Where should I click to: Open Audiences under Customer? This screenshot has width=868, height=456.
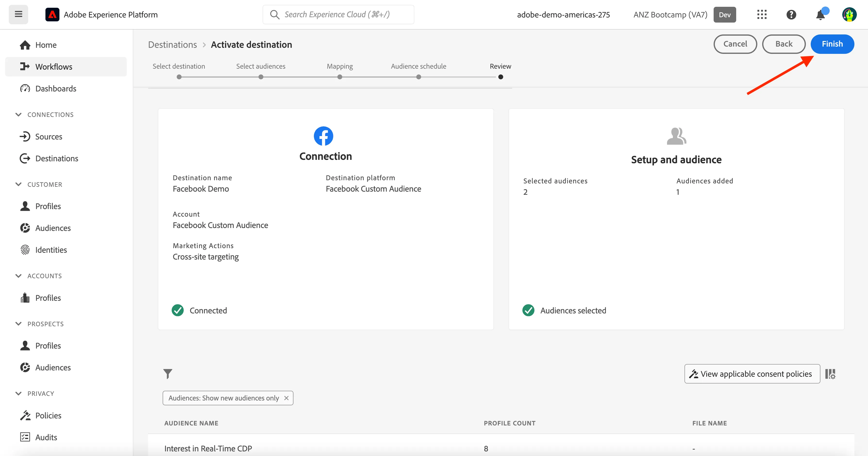[66, 228]
